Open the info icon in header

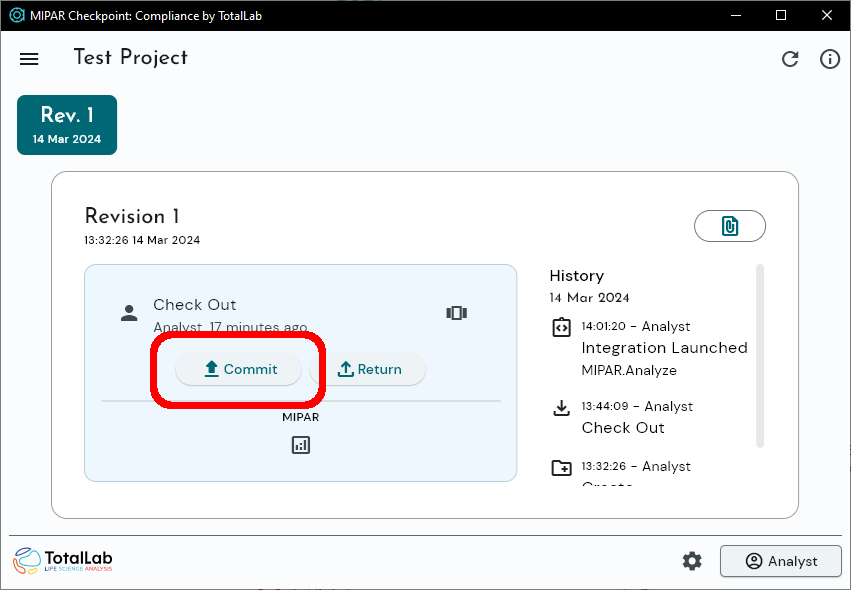pos(830,59)
